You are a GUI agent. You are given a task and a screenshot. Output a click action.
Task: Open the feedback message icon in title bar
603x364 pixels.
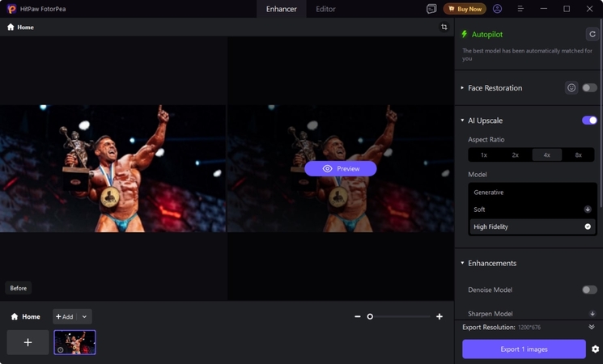click(x=431, y=9)
